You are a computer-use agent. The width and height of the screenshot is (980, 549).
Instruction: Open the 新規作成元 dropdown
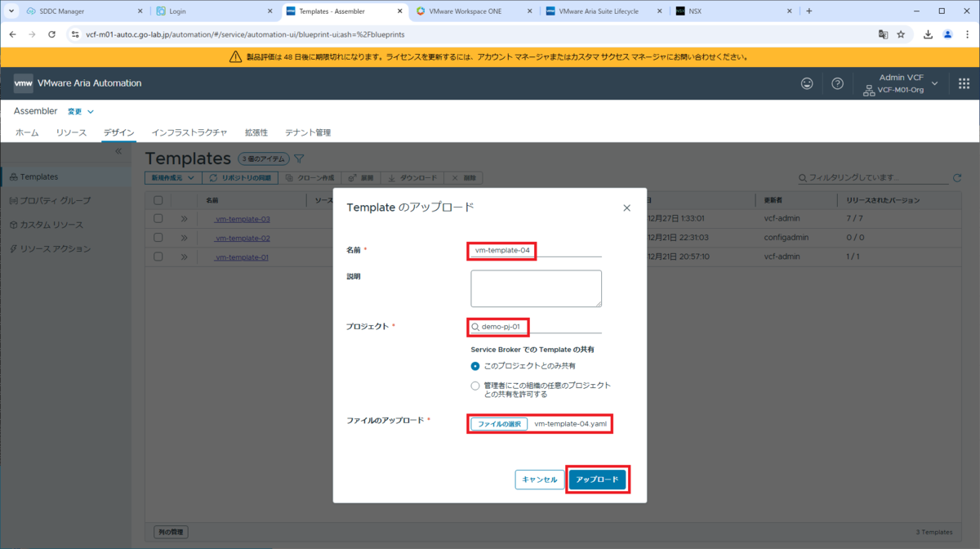173,177
